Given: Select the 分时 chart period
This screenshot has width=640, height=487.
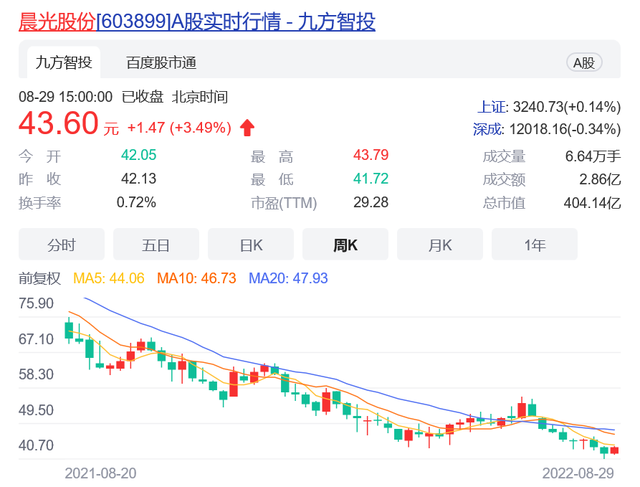Looking at the screenshot, I should tap(61, 244).
